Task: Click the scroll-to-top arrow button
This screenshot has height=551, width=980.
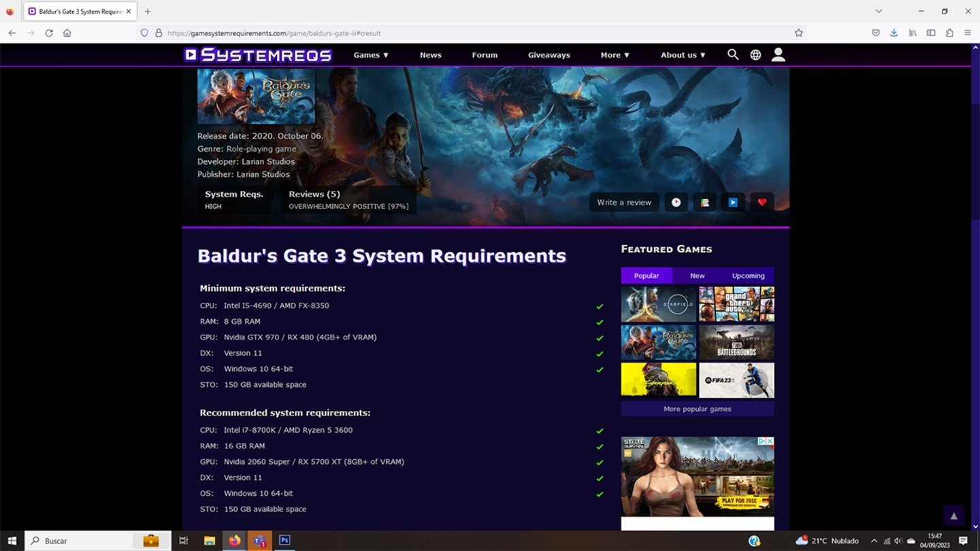Action: point(953,516)
